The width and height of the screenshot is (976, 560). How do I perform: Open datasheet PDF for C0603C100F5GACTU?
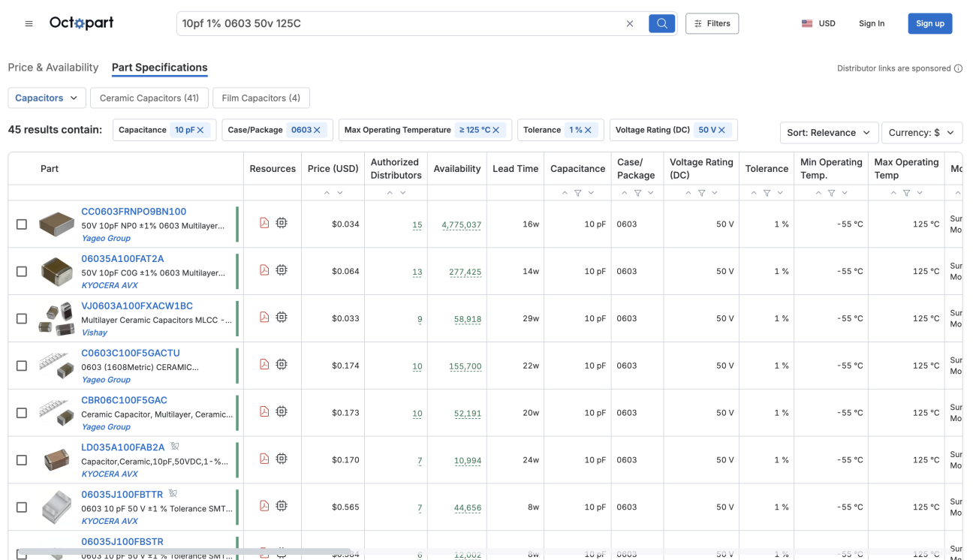point(264,364)
